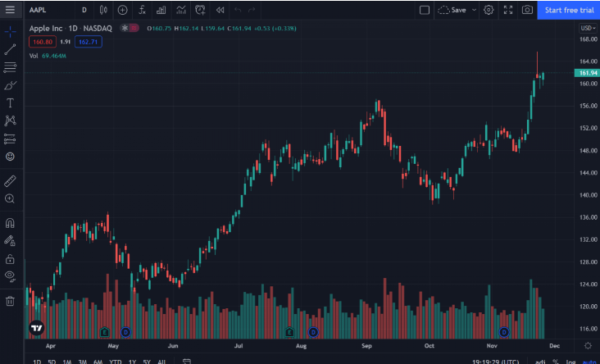Image resolution: width=600 pixels, height=364 pixels.
Task: Select the 1D time range
Action: click(x=37, y=362)
